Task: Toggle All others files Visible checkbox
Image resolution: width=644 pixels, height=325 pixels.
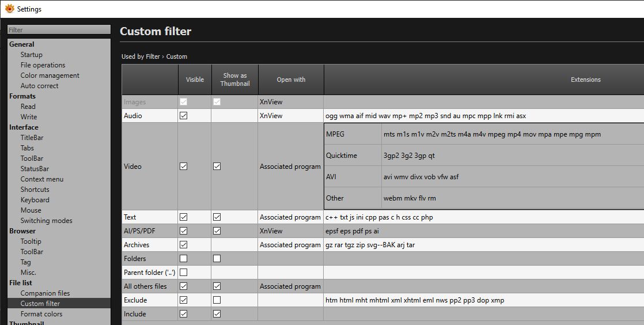Action: click(x=184, y=286)
